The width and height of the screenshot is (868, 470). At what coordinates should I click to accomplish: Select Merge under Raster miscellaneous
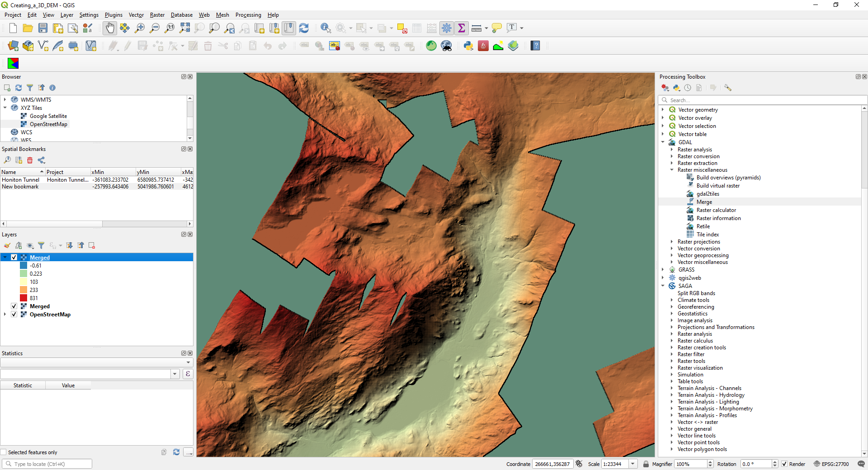(x=705, y=202)
